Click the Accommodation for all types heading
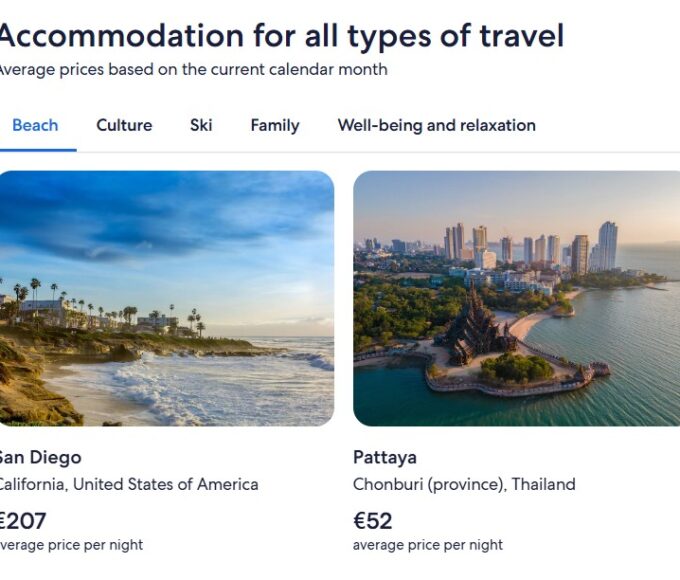Viewport: 680px width, 580px height. pos(280,36)
